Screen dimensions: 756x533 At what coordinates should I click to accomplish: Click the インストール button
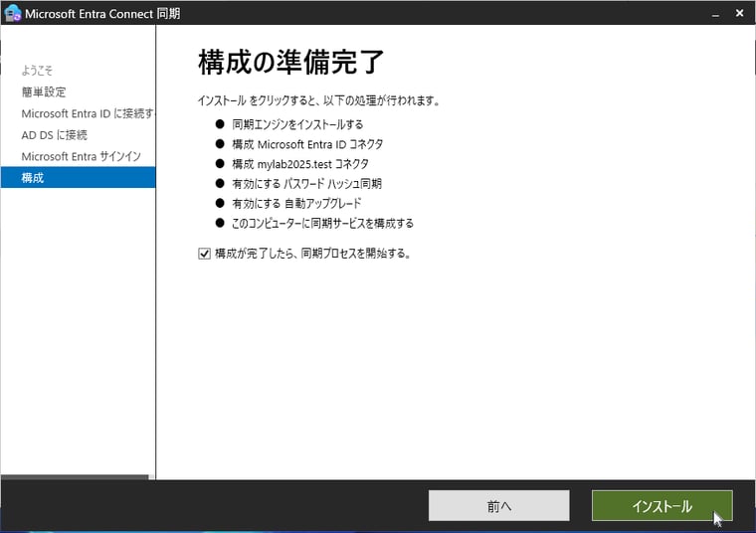[661, 505]
